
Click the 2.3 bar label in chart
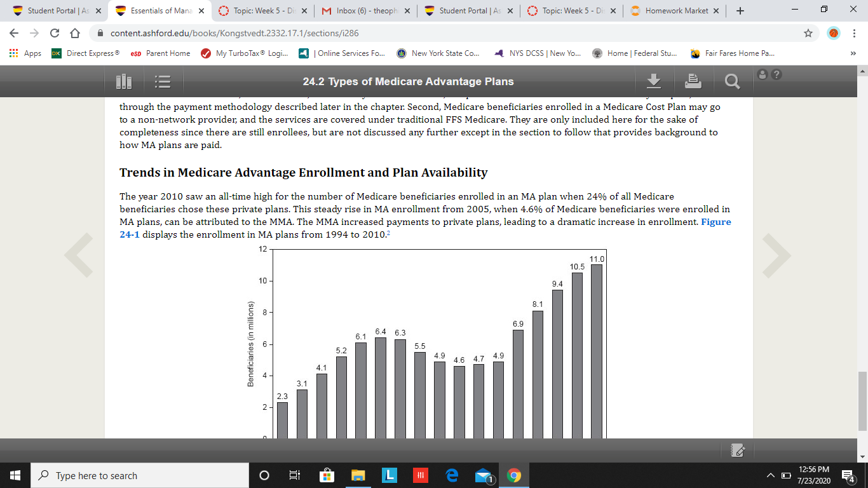pos(282,396)
